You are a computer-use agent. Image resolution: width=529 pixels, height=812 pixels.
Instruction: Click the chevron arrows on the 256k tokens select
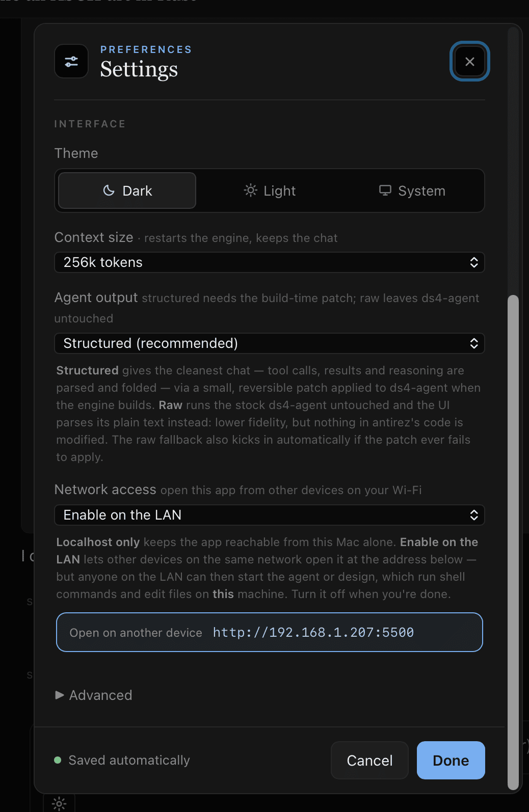point(474,262)
